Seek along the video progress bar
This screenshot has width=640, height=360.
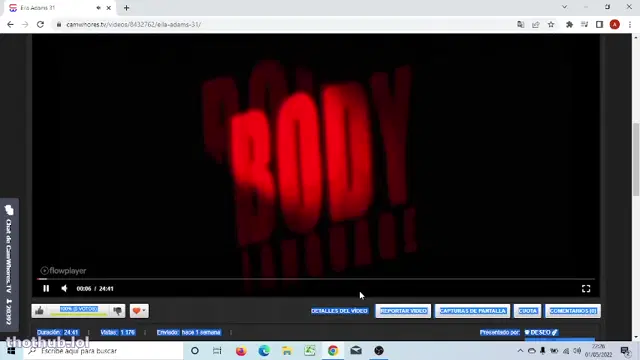coord(316,279)
